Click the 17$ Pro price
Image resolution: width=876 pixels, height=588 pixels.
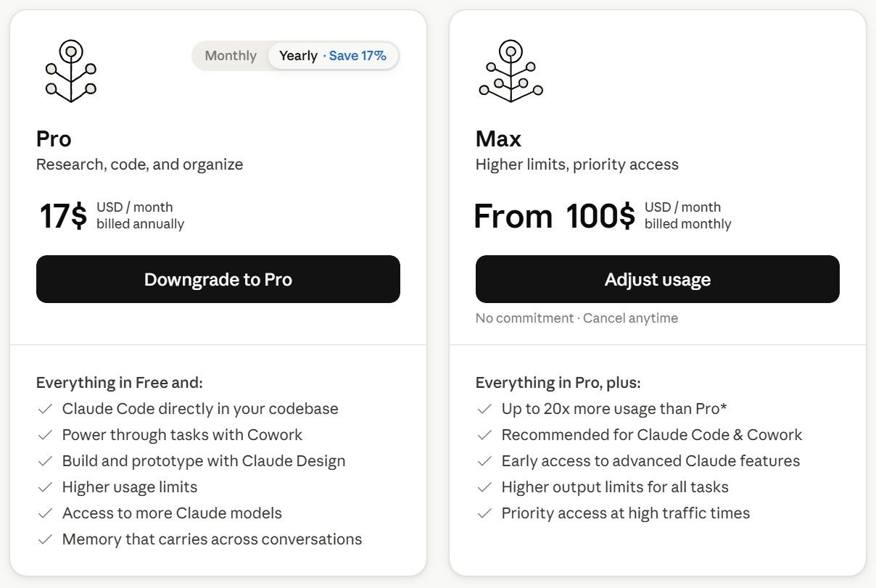point(63,216)
